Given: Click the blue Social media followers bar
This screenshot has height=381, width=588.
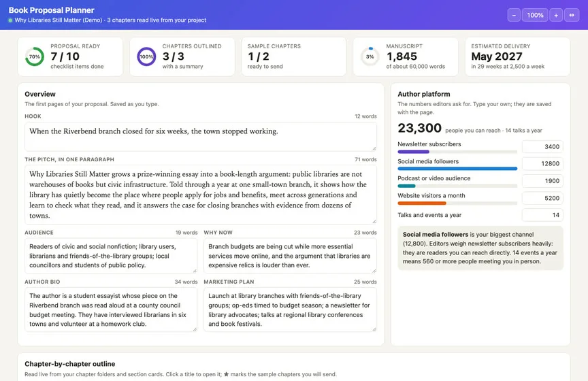Looking at the screenshot, I should point(457,169).
